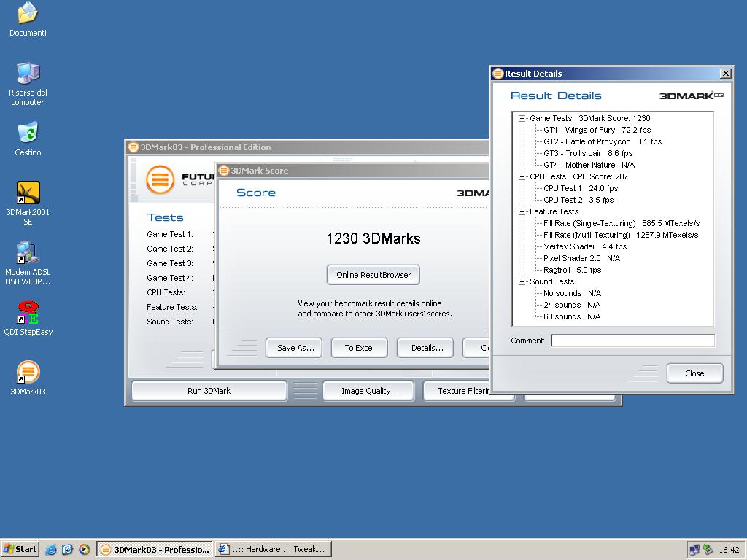The height and width of the screenshot is (560, 747).
Task: Select 'Ragtroll 5.0 fps' row
Action: point(572,270)
